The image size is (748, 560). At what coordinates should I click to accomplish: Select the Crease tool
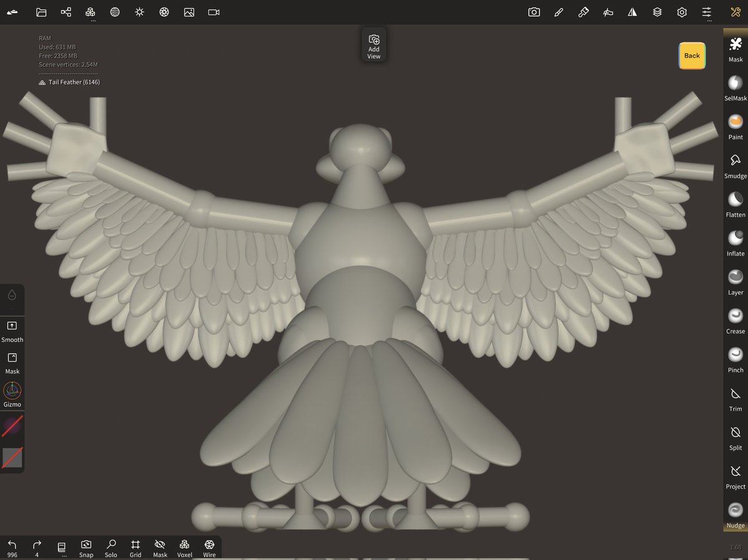coord(736,320)
